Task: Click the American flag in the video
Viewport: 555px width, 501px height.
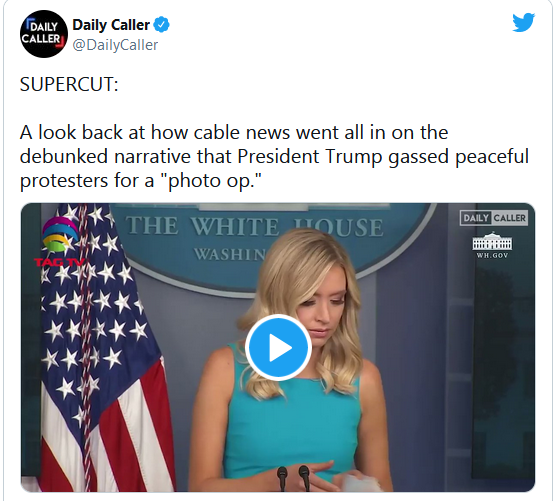Action: click(x=103, y=347)
